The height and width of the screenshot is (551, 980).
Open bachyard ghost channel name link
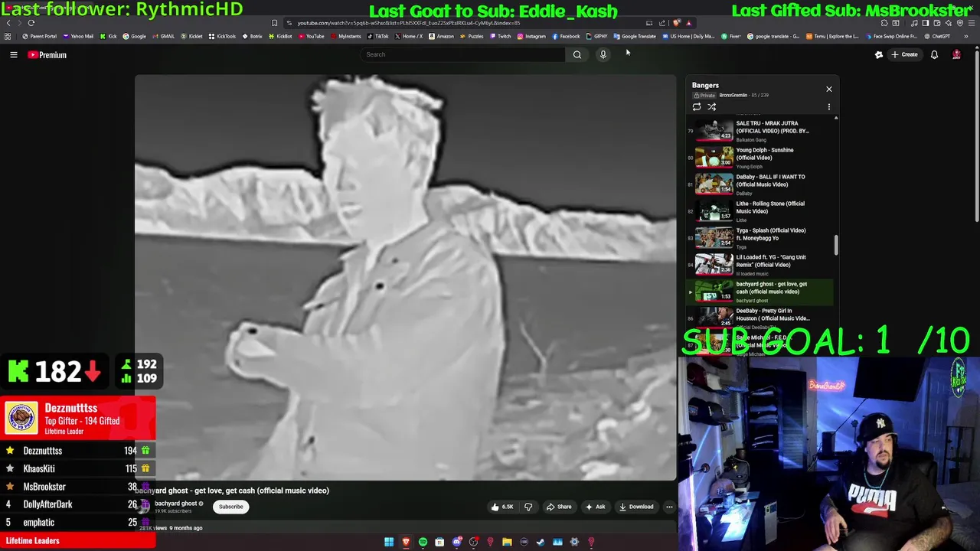pos(175,504)
